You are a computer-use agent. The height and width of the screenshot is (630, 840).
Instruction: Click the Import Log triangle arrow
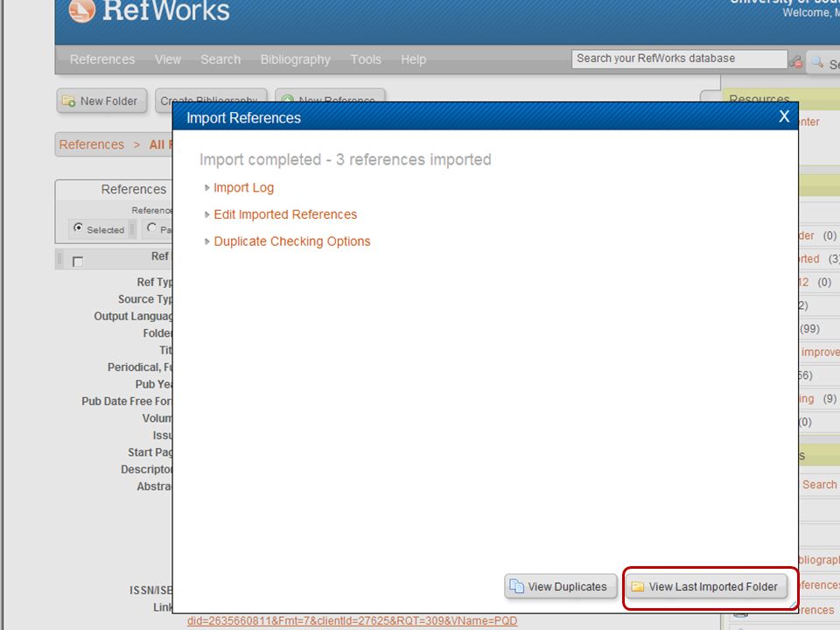(206, 187)
